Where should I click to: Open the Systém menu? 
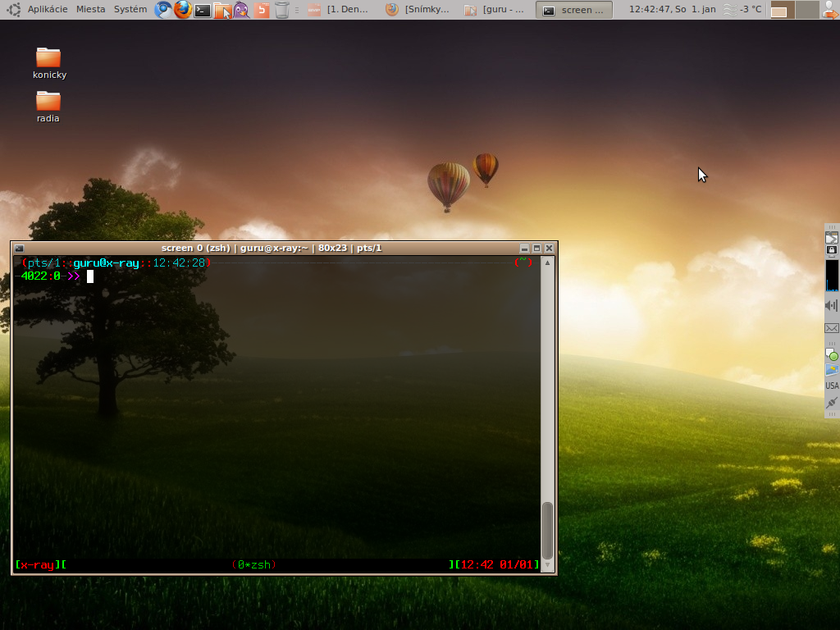coord(130,9)
